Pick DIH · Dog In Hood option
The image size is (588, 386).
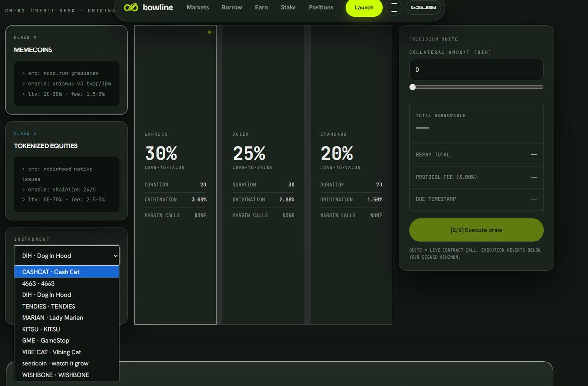(66, 295)
